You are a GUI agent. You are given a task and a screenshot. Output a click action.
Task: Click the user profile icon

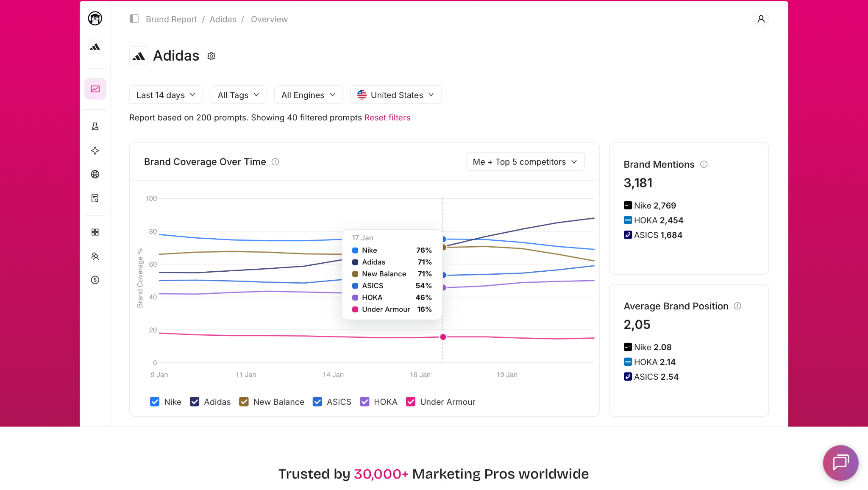[x=761, y=19]
